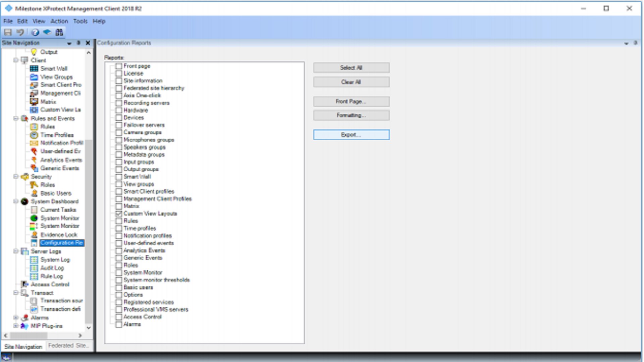Click the Export... button

coord(351,135)
